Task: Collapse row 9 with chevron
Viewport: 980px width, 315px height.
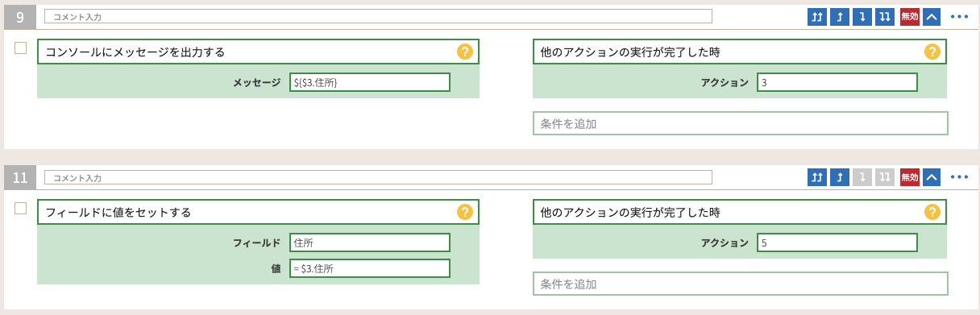Action: point(932,16)
